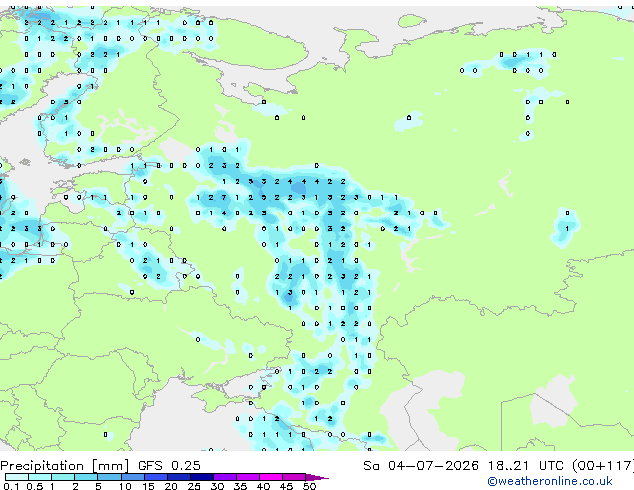Click the 25–30 mm navy swatch
The image size is (634, 490).
(202, 477)
